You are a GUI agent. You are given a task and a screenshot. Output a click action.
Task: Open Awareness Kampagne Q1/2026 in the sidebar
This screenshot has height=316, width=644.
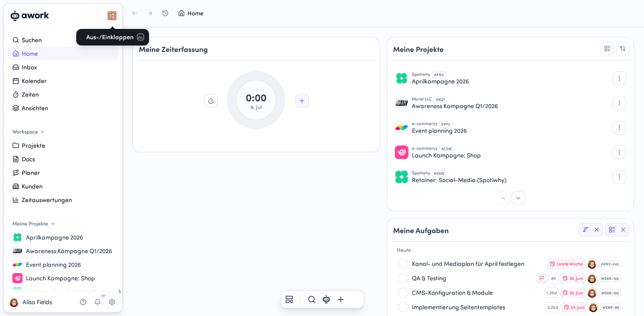(x=63, y=251)
